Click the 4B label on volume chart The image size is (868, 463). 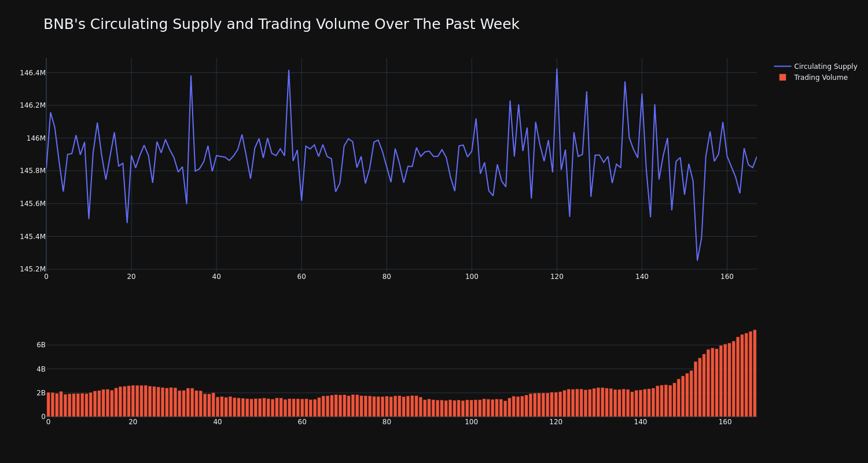(41, 369)
